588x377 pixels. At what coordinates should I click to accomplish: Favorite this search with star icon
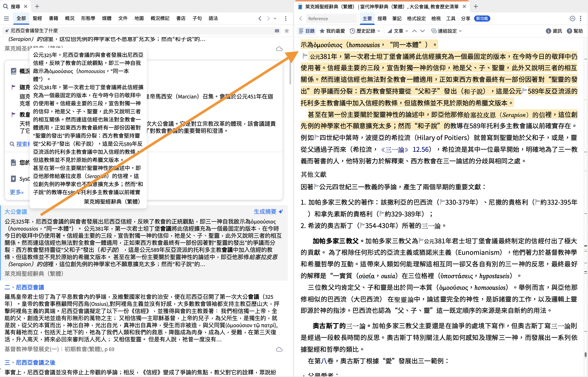pos(287,31)
